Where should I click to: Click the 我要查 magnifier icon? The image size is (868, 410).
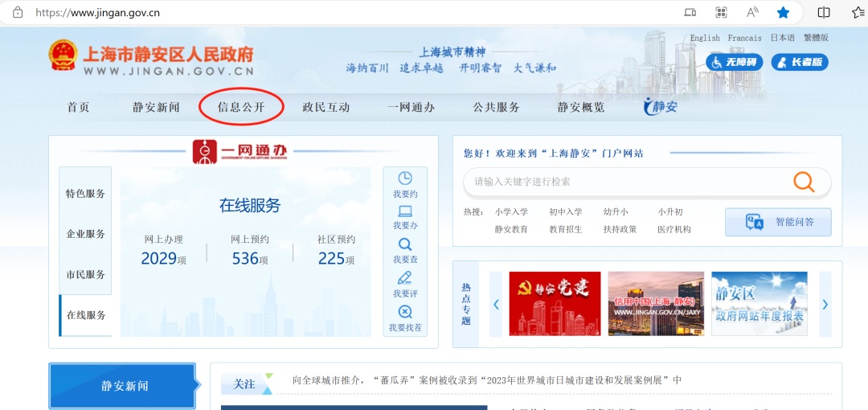point(405,244)
